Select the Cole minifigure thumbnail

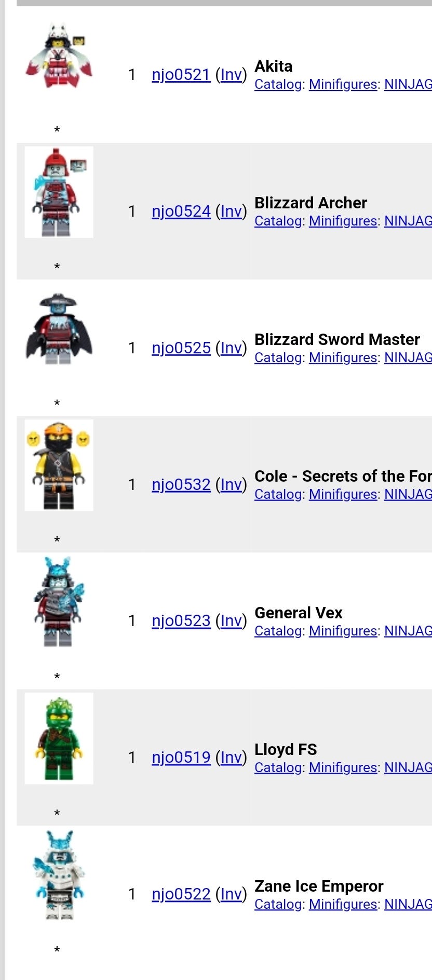coord(59,465)
